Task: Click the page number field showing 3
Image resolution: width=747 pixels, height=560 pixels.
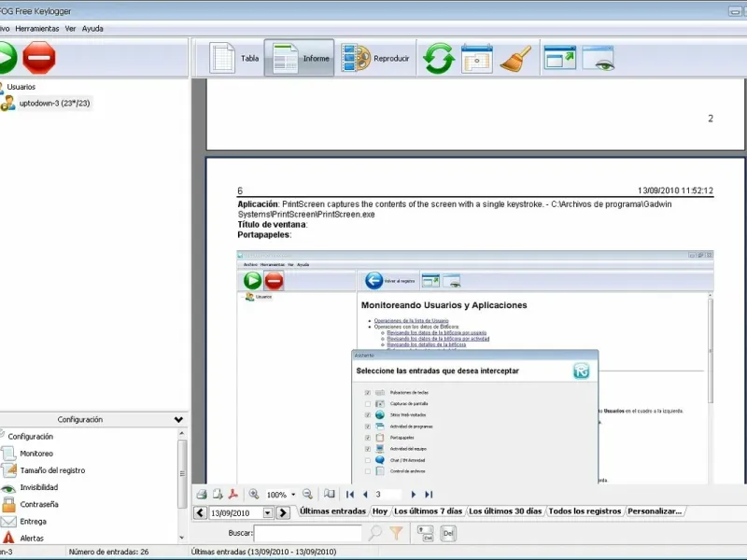Action: [x=387, y=495]
